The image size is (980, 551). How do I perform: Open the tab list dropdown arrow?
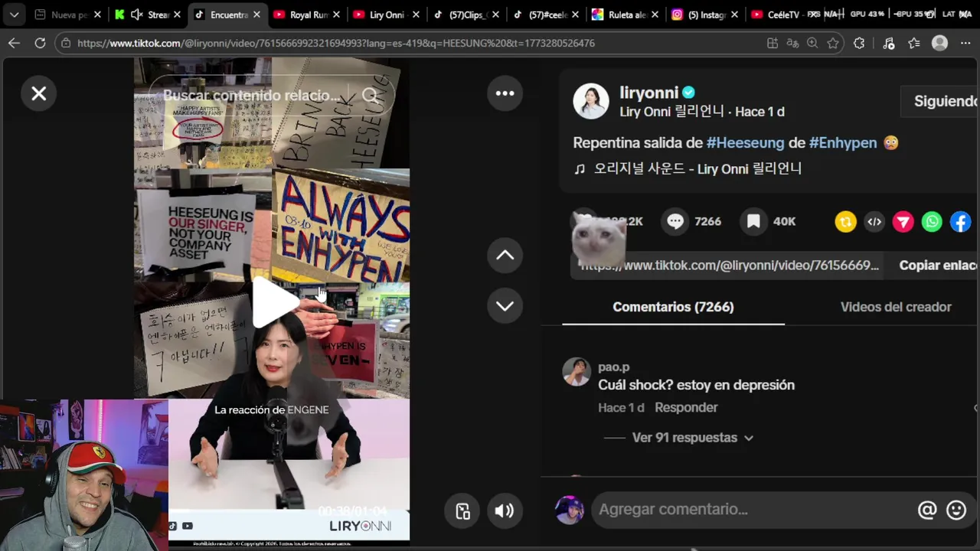coord(14,15)
